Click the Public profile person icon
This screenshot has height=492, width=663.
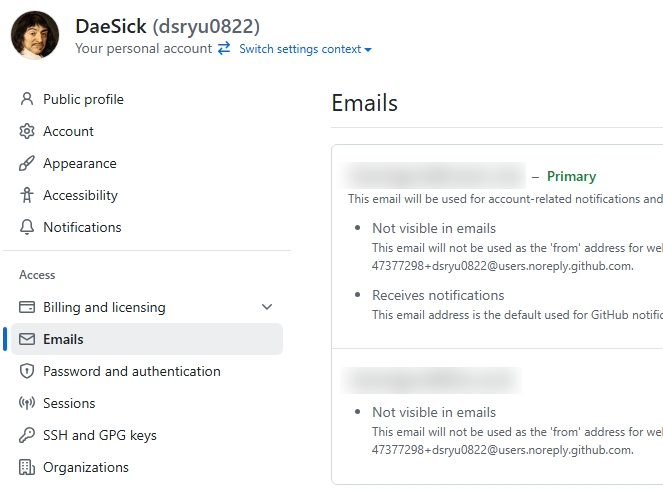coord(27,99)
